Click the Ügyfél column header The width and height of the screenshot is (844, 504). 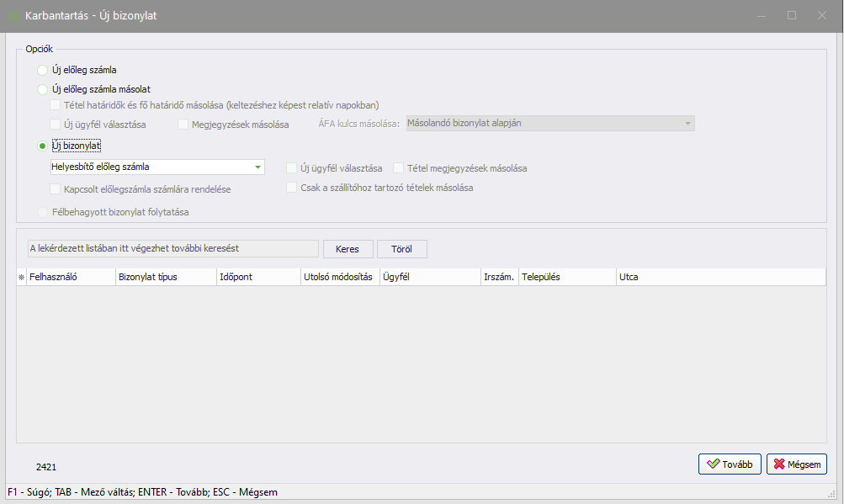[x=429, y=277]
